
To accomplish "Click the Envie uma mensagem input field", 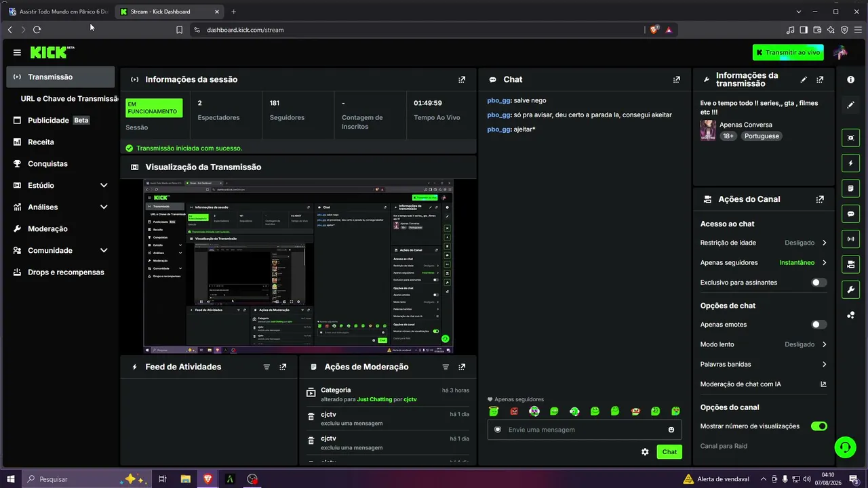I will point(585,430).
